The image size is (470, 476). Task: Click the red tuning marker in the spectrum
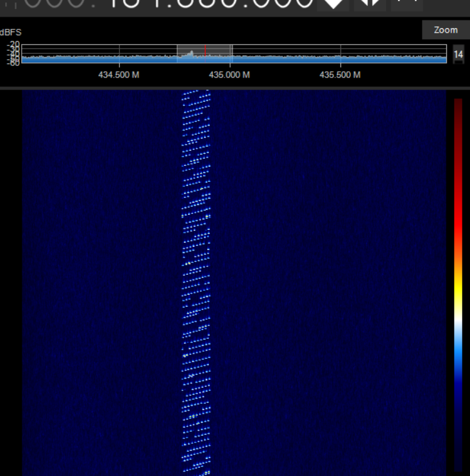(205, 53)
